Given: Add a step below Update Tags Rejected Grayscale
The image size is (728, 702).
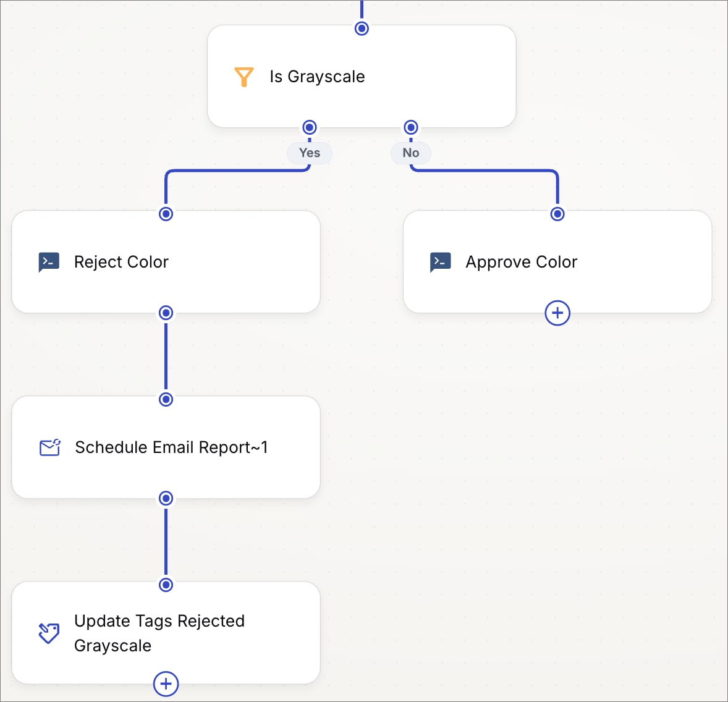Looking at the screenshot, I should point(166,683).
